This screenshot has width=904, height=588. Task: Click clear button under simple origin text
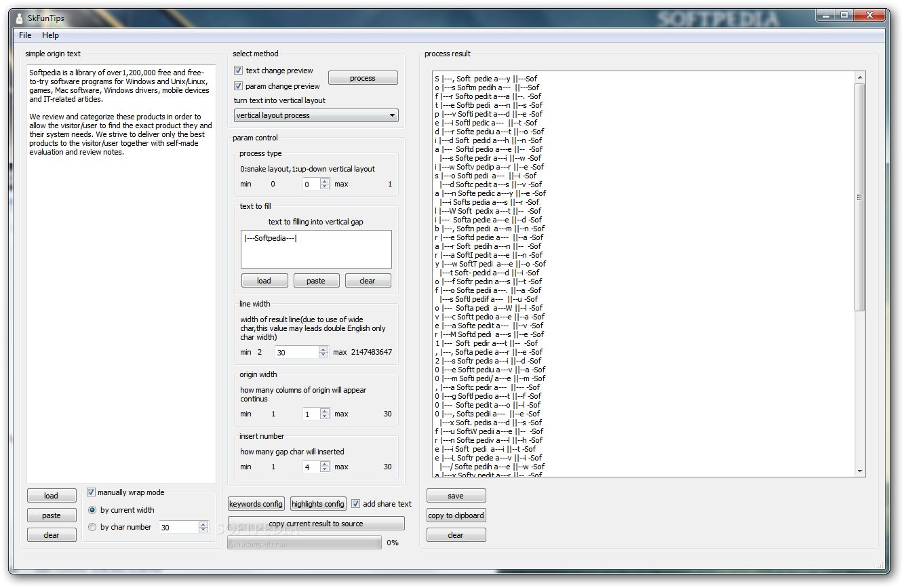tap(52, 535)
